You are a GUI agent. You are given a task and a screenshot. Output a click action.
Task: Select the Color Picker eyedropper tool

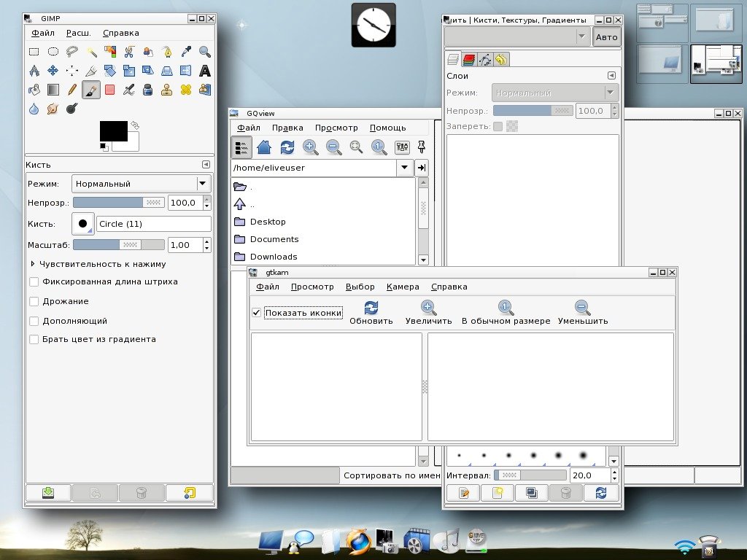(186, 52)
